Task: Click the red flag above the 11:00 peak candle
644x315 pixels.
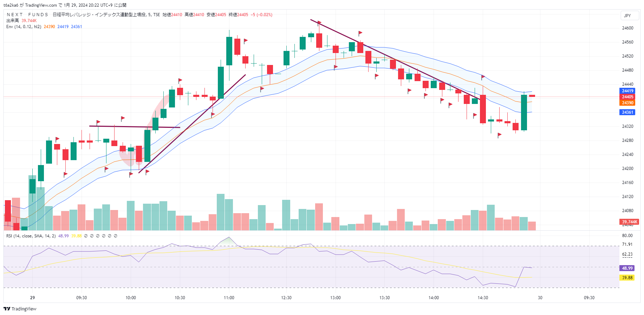Action: click(246, 41)
